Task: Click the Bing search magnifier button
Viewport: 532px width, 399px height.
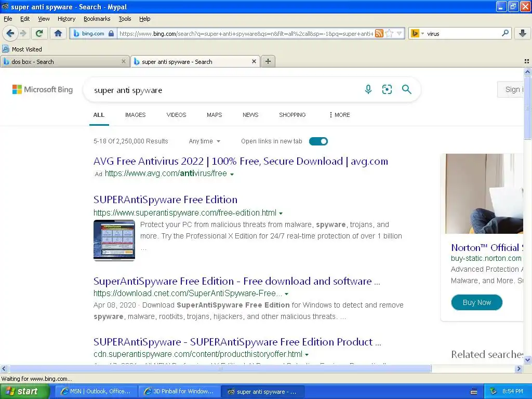Action: 406,89
